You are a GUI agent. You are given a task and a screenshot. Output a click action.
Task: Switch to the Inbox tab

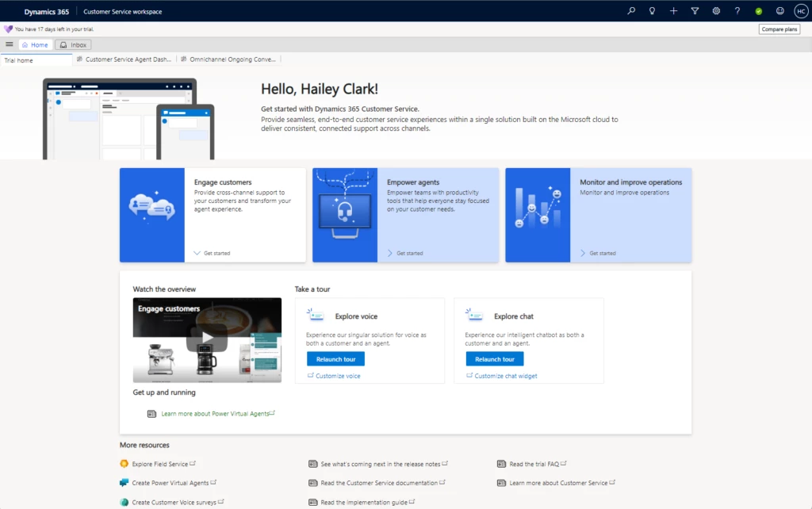tap(72, 44)
